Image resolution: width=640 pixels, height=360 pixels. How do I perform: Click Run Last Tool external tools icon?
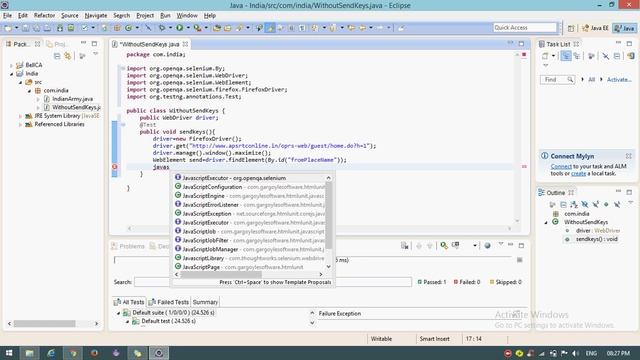click(x=198, y=28)
